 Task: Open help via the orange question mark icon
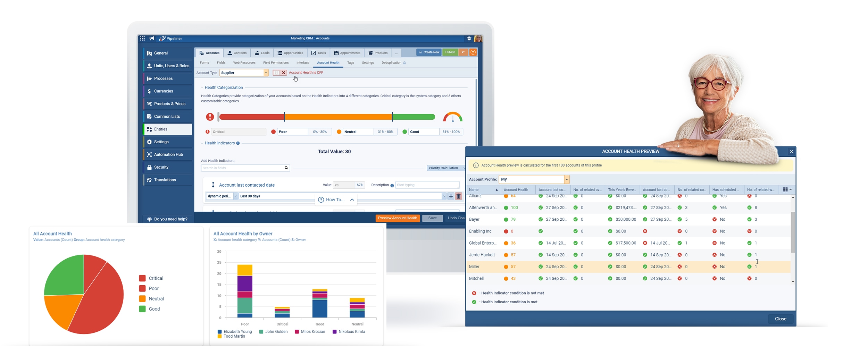pos(473,52)
